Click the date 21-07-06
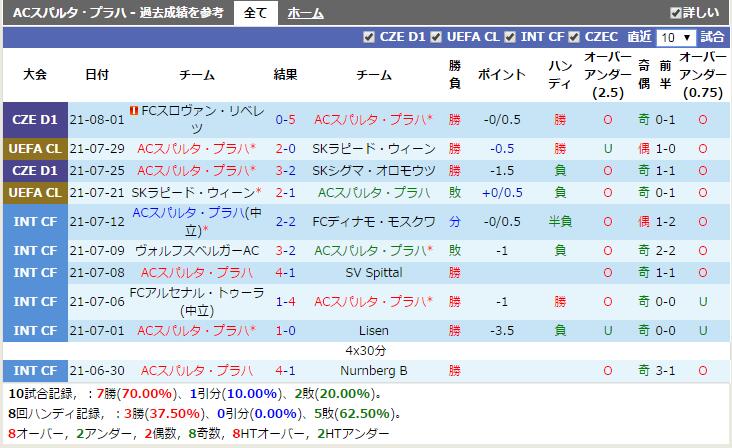The image size is (732, 448). 97,302
